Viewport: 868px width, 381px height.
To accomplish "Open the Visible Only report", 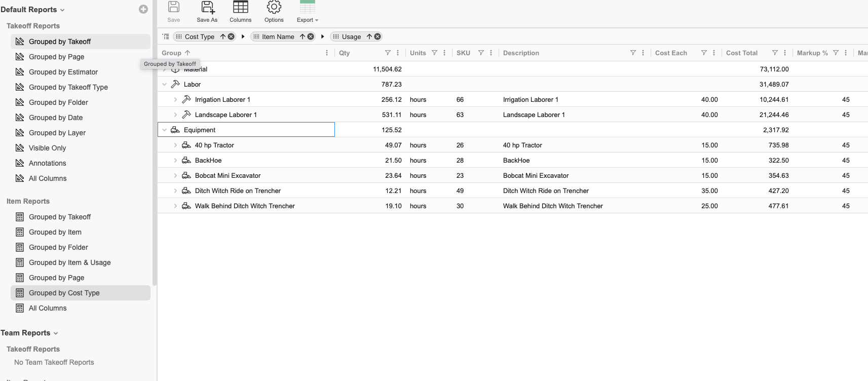I will pos(81,148).
